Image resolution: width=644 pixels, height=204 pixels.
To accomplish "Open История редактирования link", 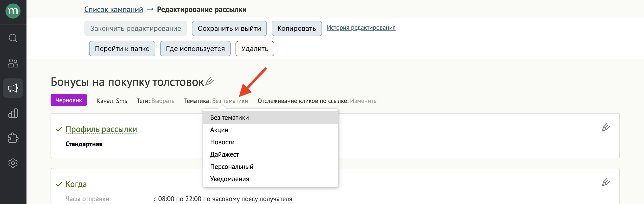I will coord(361,27).
